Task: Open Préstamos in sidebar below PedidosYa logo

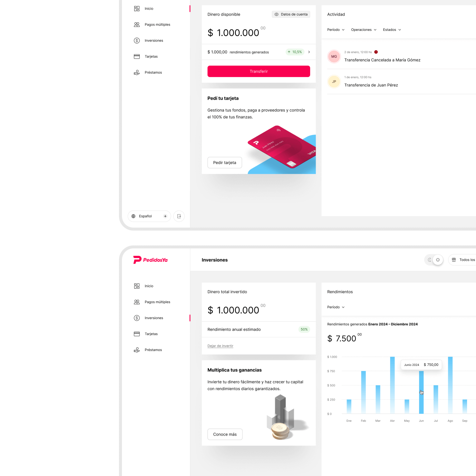Action: tap(153, 350)
